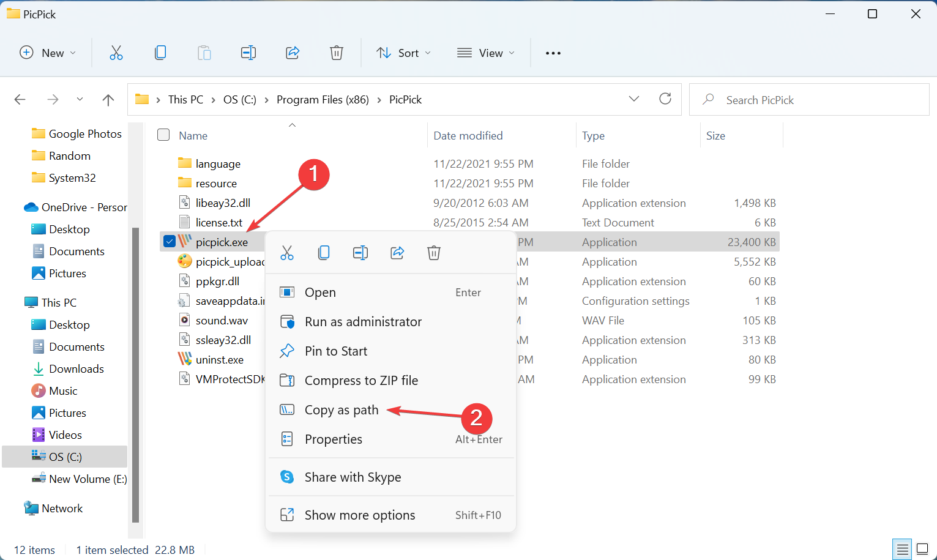Click the Rename icon in the context menu
Screen dimensions: 937x560
(360, 253)
